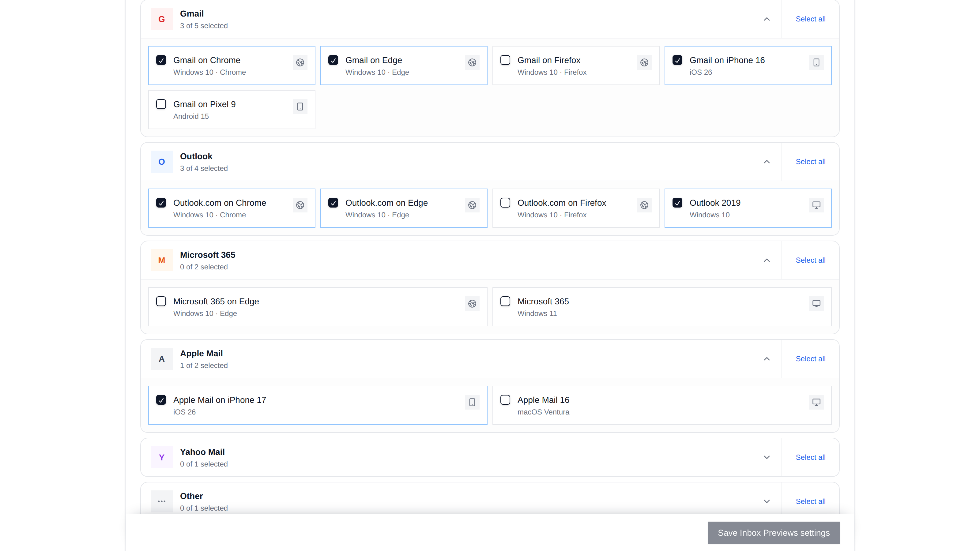980x551 pixels.
Task: Collapse the Gmail group chevron
Action: [767, 19]
